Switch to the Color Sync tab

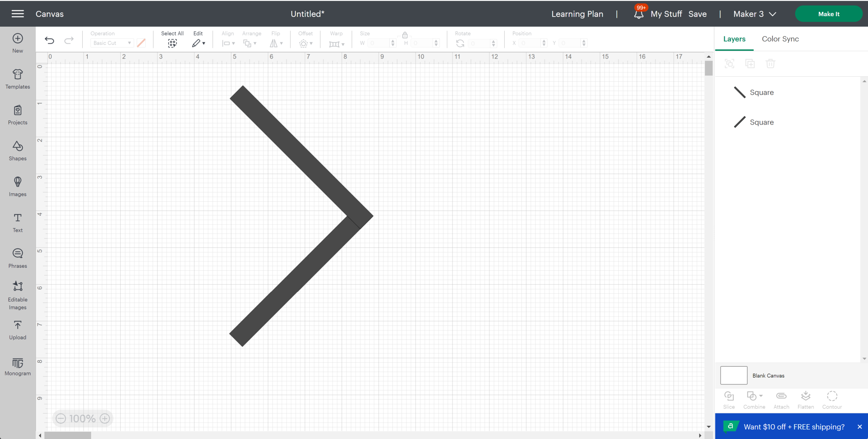pyautogui.click(x=780, y=39)
